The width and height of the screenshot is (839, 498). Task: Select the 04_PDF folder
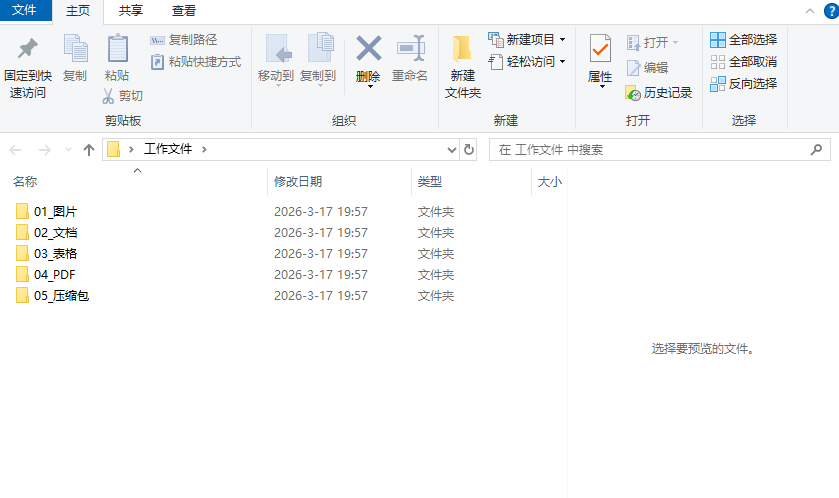click(55, 275)
